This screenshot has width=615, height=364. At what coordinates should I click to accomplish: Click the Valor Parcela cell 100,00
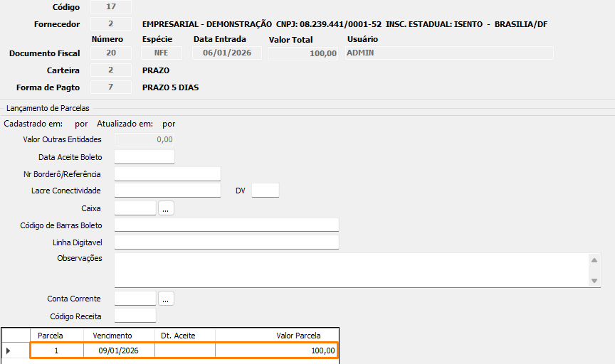pyautogui.click(x=276, y=350)
